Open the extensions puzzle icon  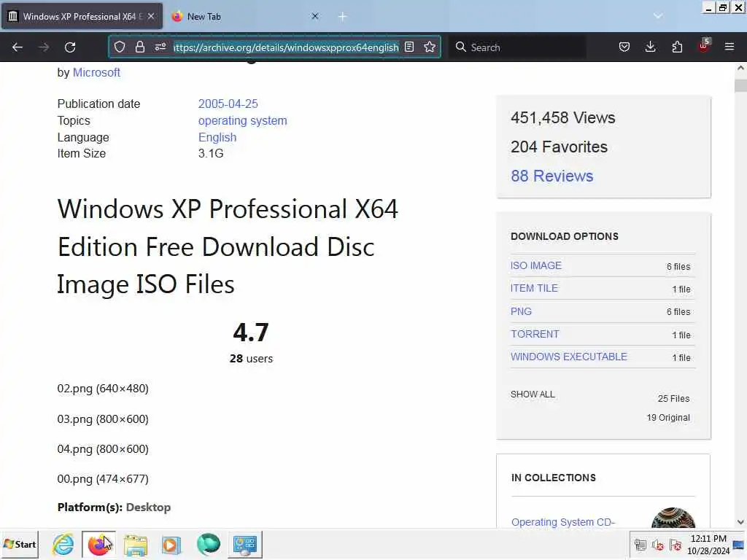(677, 47)
